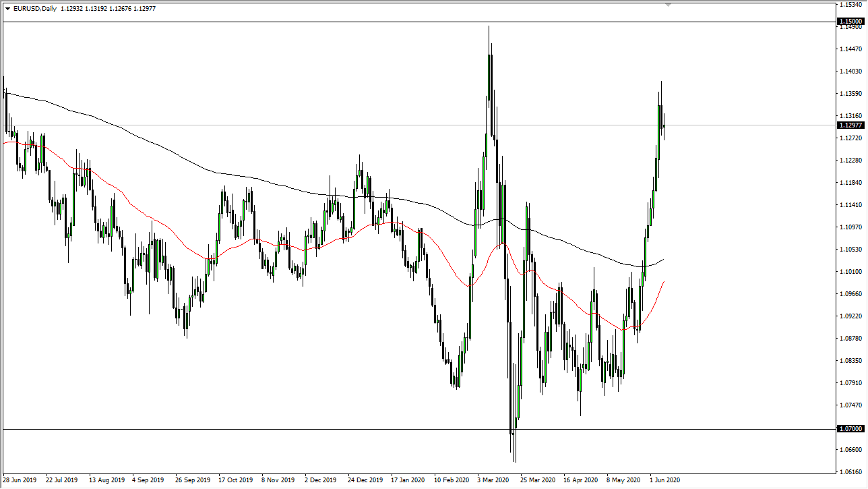Click the gray current price horizontal line
This screenshot has width=868, height=489.
418,125
